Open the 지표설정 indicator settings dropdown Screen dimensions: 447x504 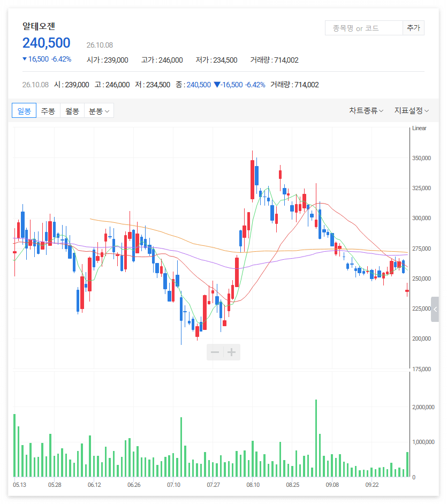(411, 110)
